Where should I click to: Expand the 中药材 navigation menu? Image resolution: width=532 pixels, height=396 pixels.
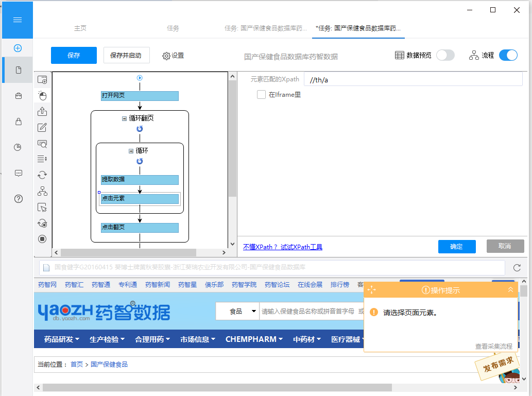307,339
